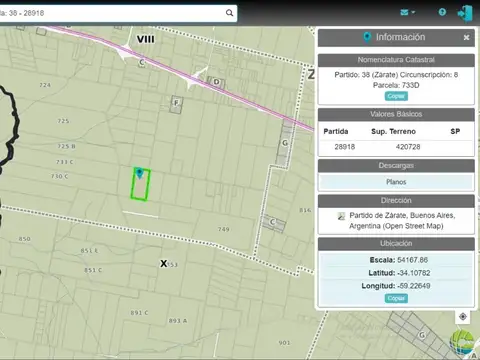Click parcel label 891 C on map
Screen dimensions: 480x360
coord(139,313)
